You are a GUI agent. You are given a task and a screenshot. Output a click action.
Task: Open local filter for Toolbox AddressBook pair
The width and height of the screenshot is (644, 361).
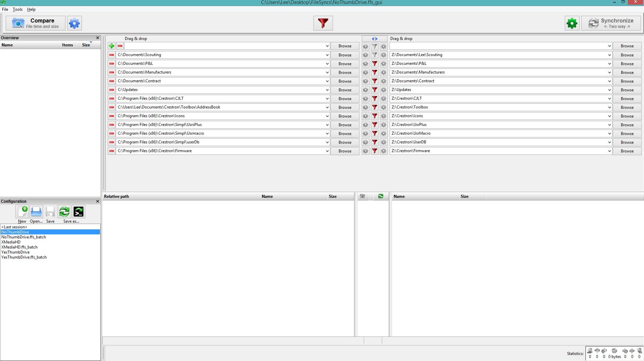(x=375, y=107)
